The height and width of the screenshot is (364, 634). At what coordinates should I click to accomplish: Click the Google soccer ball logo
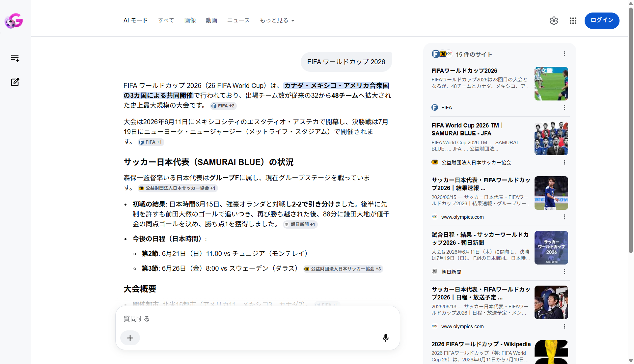[x=14, y=21]
